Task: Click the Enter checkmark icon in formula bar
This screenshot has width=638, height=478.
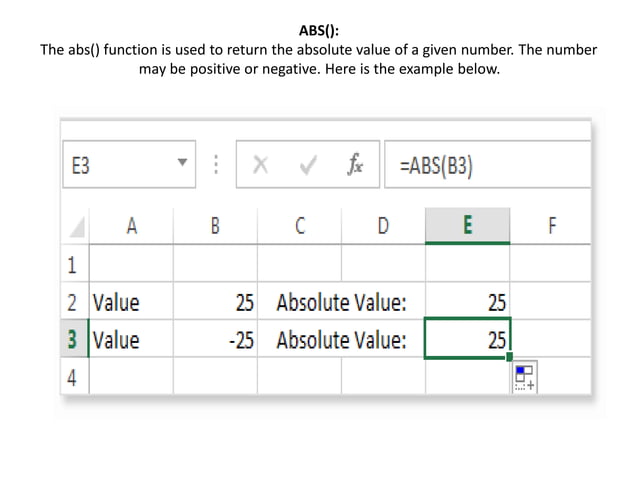Action: [308, 166]
